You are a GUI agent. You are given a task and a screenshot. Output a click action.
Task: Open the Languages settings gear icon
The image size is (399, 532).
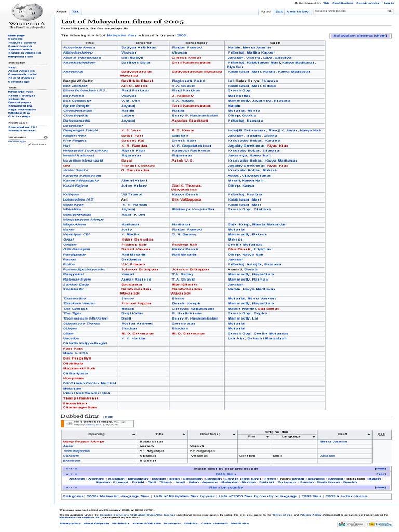coord(46,137)
